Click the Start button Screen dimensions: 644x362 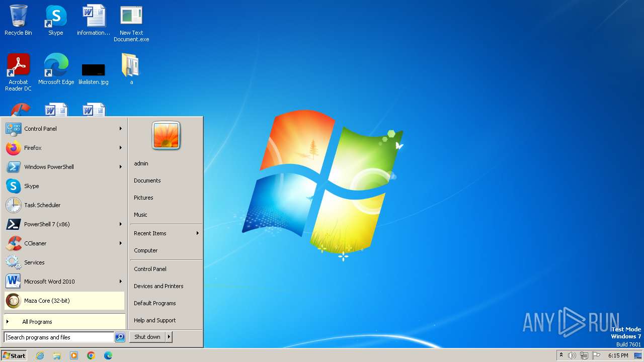click(14, 355)
